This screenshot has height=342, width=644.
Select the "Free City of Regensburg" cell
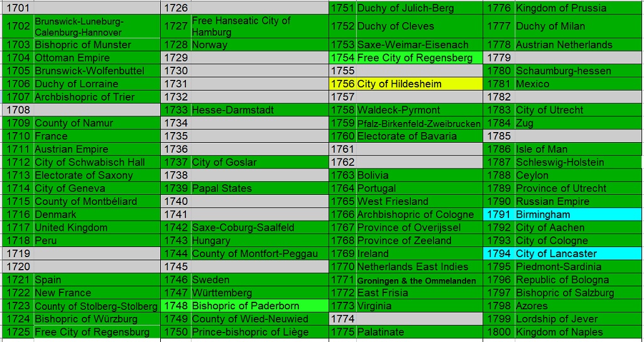[x=97, y=332]
